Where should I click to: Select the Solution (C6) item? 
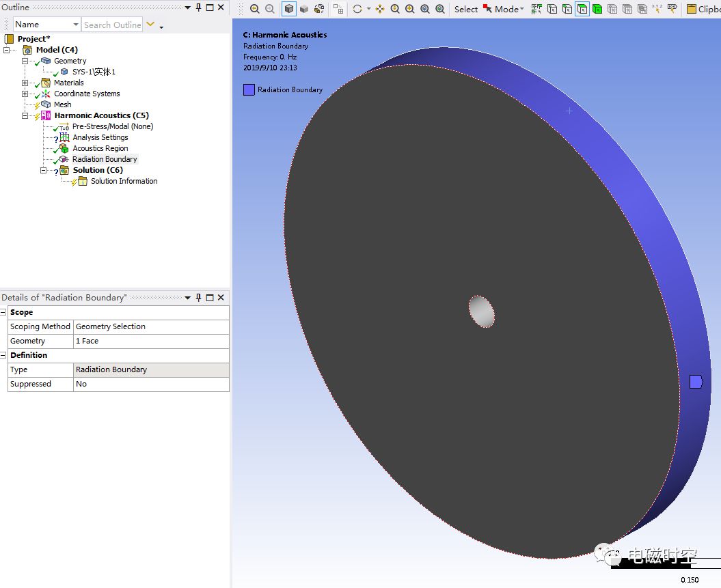98,170
